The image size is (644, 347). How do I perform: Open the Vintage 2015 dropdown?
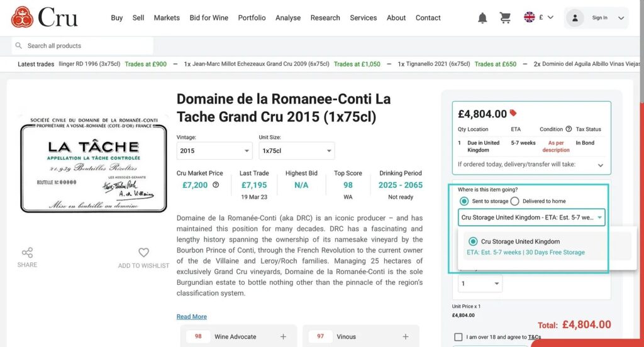tap(214, 151)
